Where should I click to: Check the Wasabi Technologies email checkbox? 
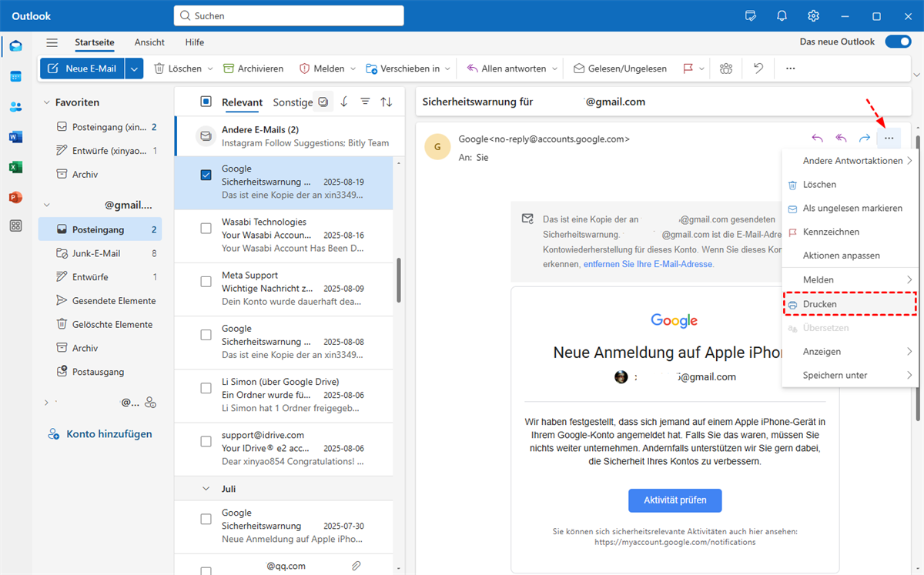(x=206, y=229)
